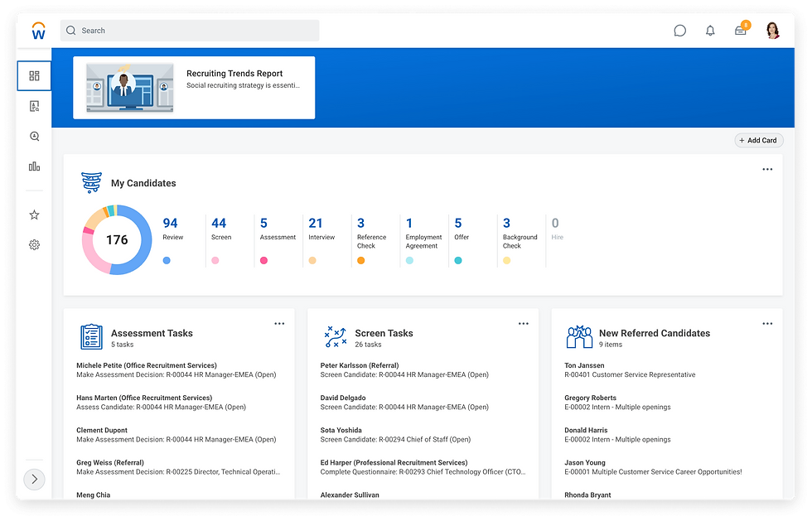Screen dimensions: 812x521
Task: Expand the sidebar with the arrow chevron
Action: tap(34, 479)
